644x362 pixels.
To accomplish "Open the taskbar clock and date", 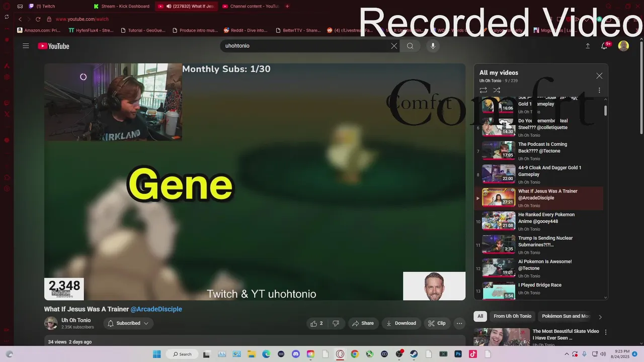I will (619, 354).
